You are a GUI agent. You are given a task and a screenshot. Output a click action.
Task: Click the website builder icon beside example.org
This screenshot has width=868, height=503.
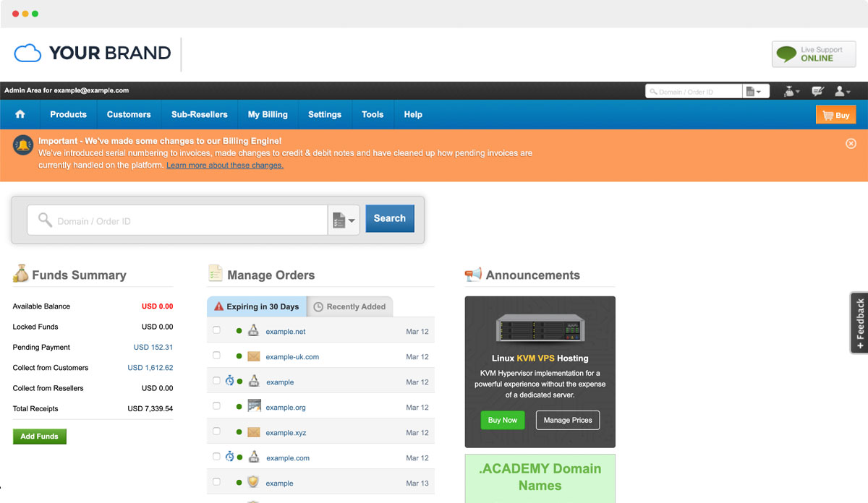pos(254,406)
